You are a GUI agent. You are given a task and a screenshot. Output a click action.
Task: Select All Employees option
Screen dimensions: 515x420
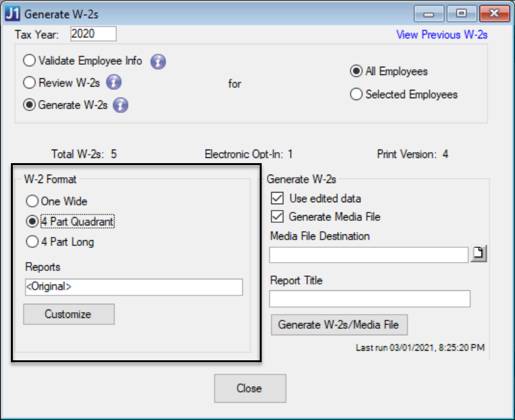[x=356, y=71]
